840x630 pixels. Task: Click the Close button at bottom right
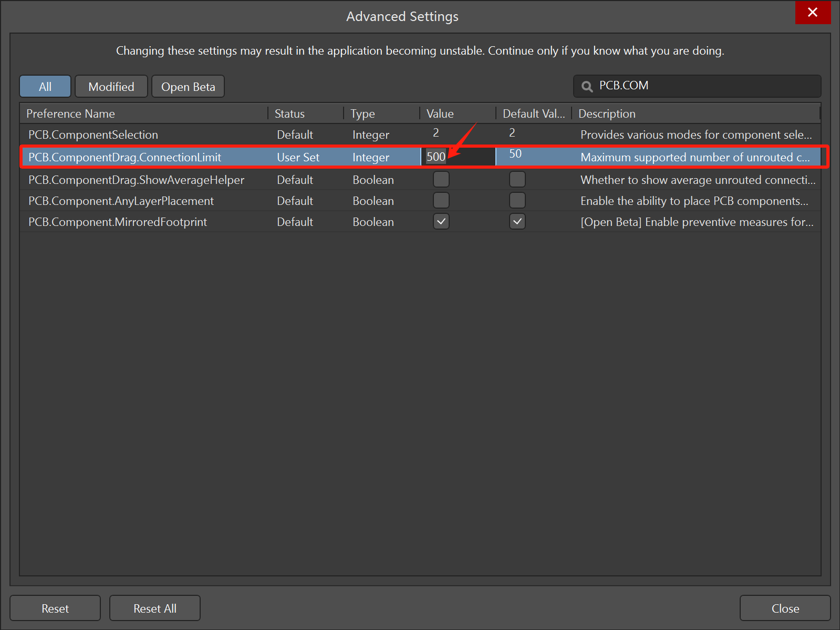pos(785,608)
